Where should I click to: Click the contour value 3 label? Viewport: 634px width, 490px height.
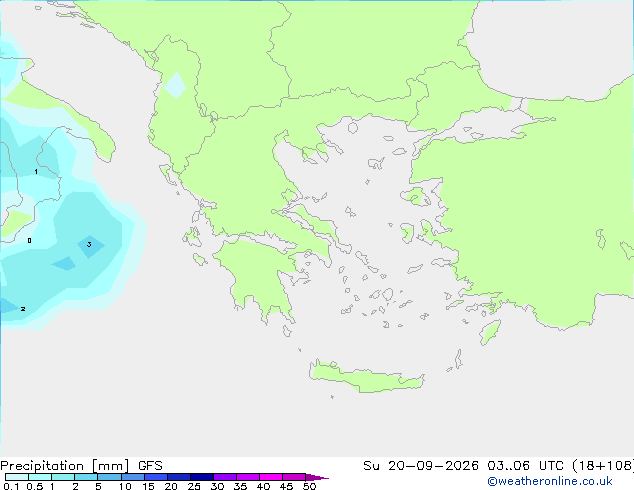click(89, 244)
